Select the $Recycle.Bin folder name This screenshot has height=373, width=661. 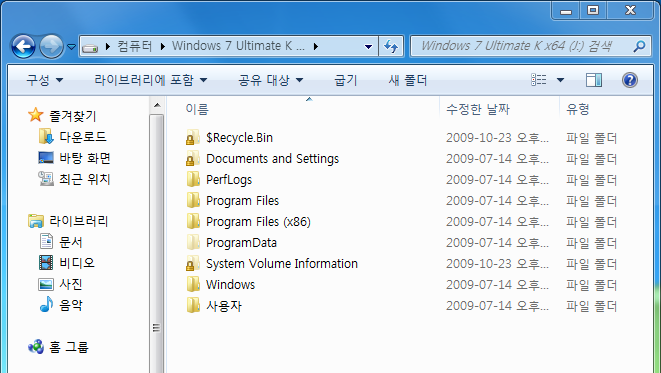[x=239, y=137]
